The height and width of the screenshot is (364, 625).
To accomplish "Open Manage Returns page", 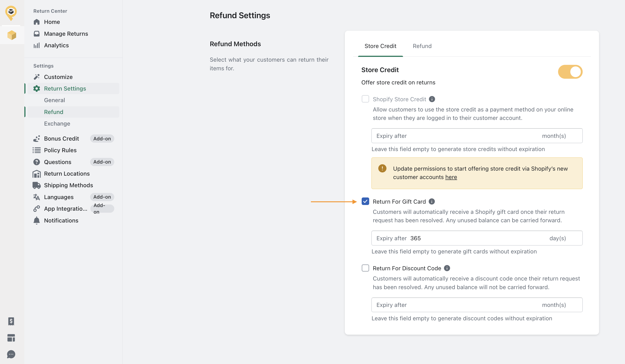I will click(66, 33).
